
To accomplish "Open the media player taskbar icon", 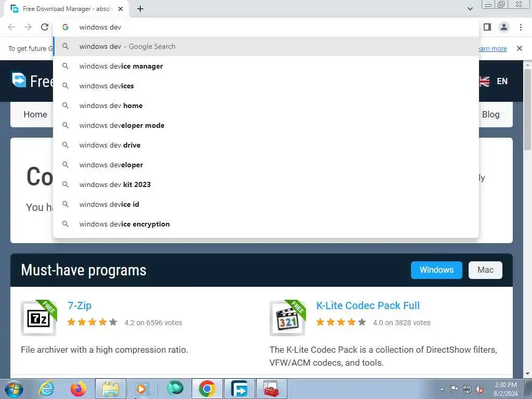I will [x=142, y=389].
